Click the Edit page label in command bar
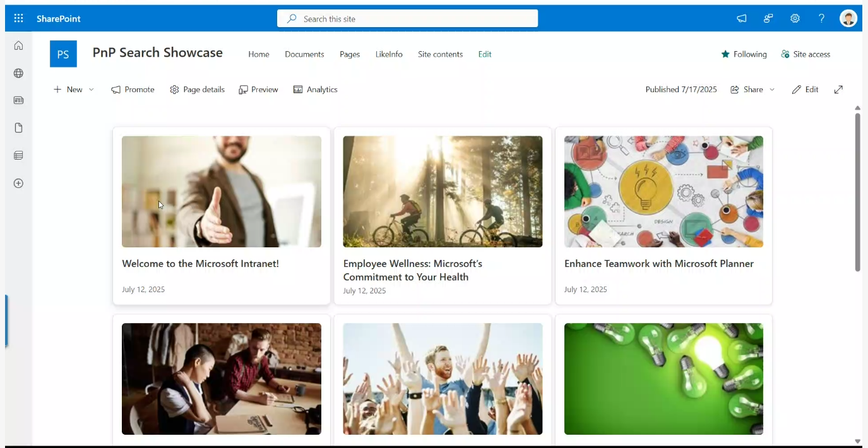The width and height of the screenshot is (868, 448). (x=812, y=90)
